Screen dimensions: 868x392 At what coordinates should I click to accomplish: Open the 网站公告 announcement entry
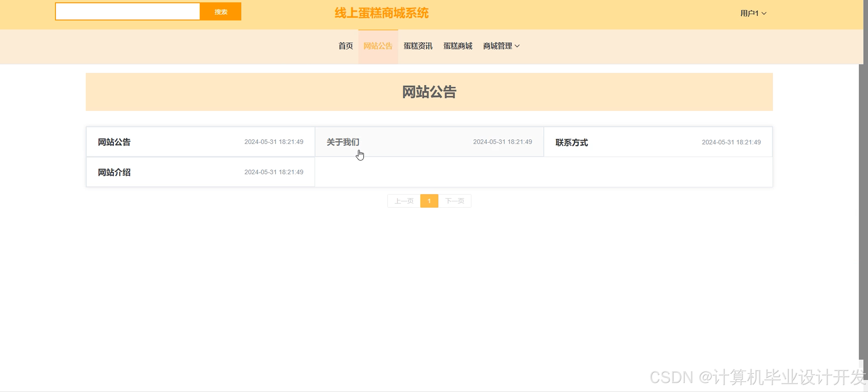click(x=114, y=142)
